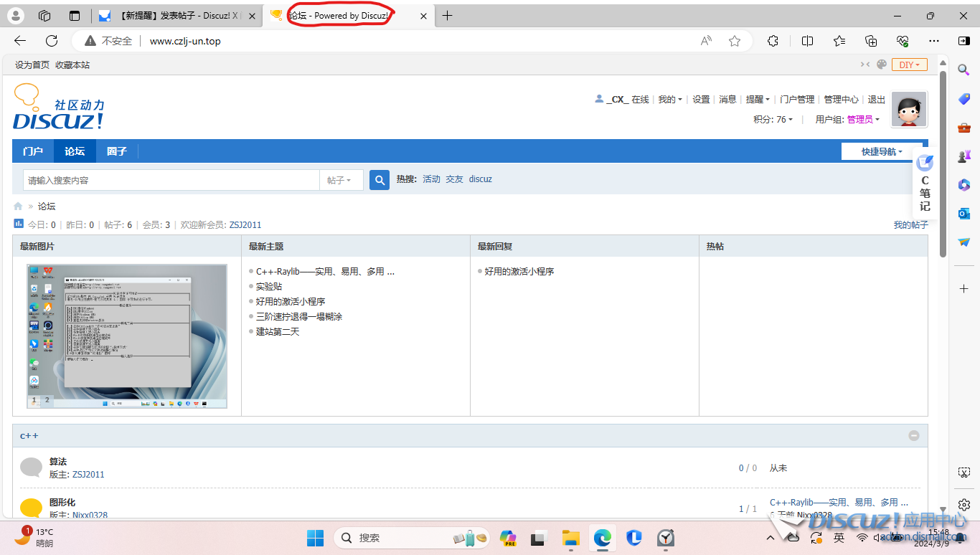This screenshot has width=980, height=555.
Task: Collapse the c++ forum category
Action: tap(913, 435)
